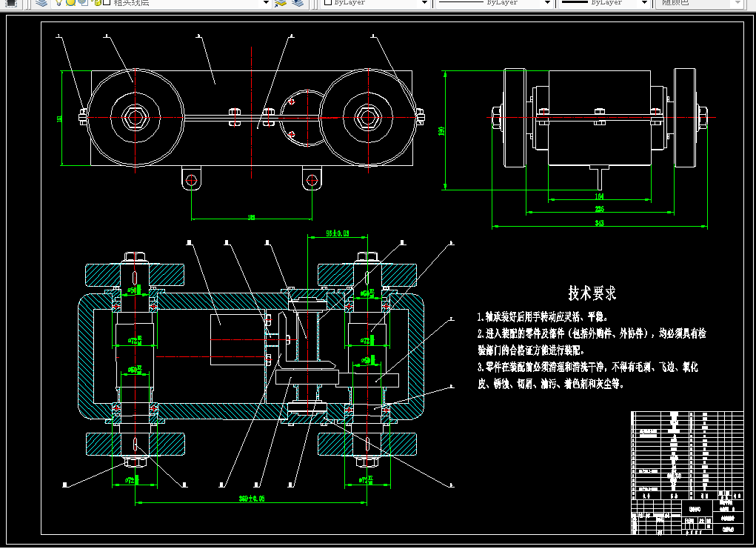Expand the ByLayer color control dropdown
The image size is (756, 549).
[x=424, y=3]
